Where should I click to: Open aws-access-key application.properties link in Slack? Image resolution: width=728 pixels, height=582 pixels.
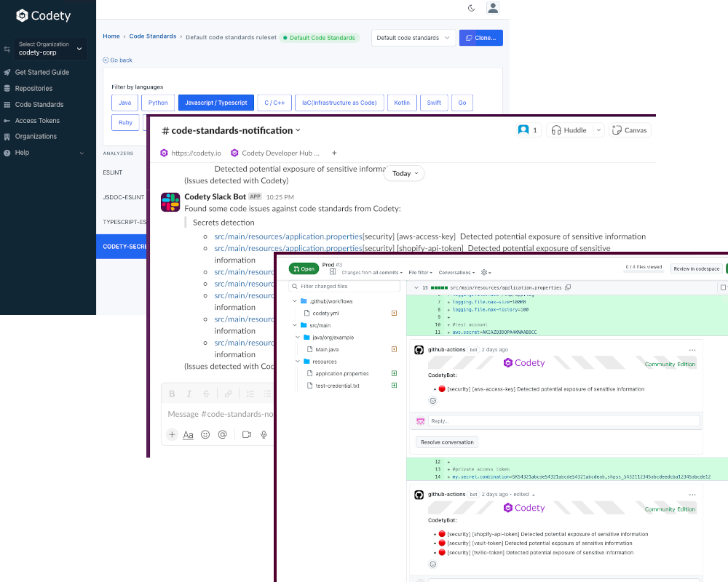coord(288,236)
